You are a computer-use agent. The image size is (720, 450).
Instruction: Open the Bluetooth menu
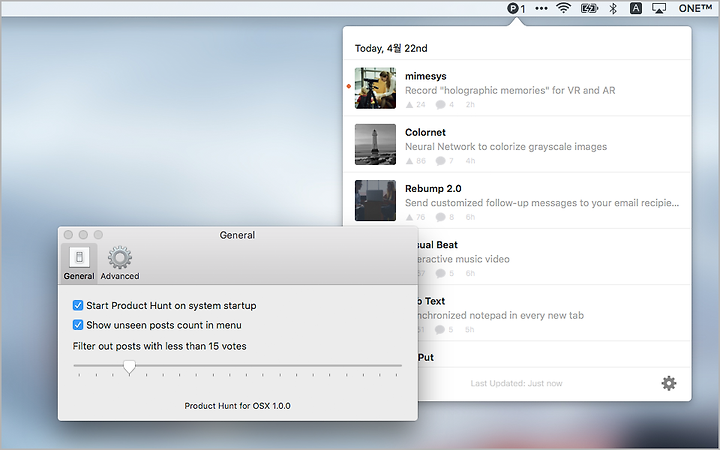tap(613, 8)
